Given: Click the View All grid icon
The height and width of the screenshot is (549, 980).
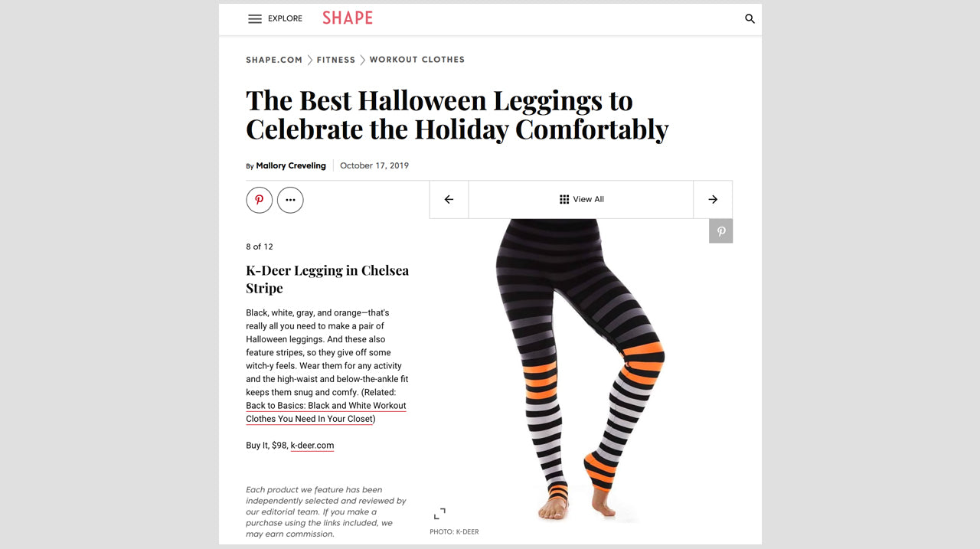Looking at the screenshot, I should point(564,199).
